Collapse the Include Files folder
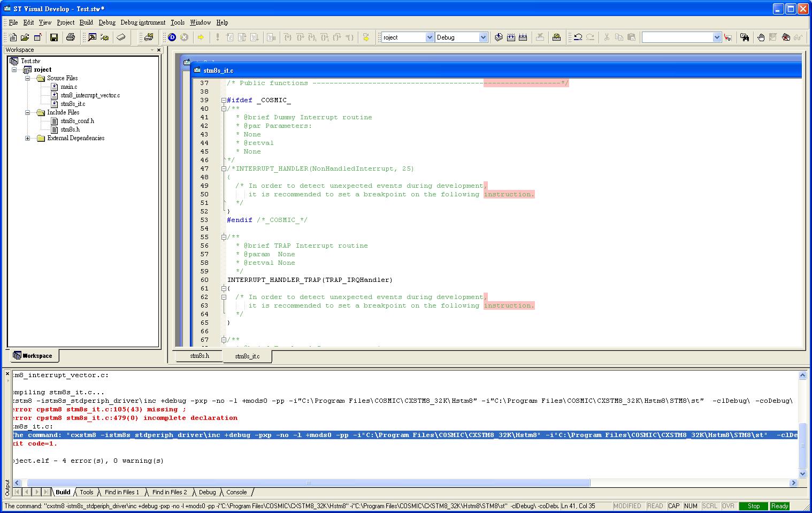This screenshot has width=812, height=513. tap(27, 112)
